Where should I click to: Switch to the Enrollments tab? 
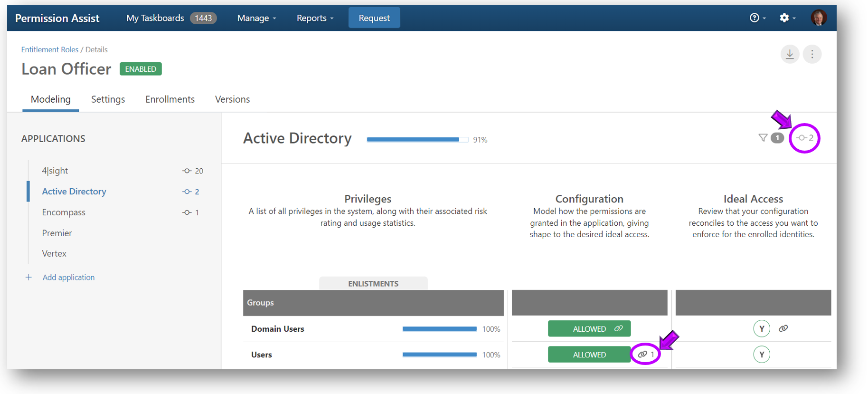(170, 99)
